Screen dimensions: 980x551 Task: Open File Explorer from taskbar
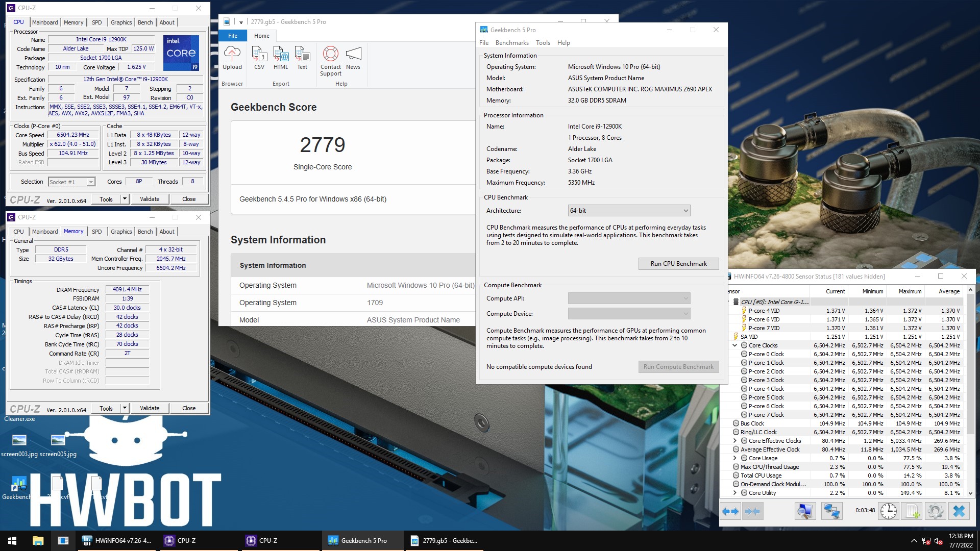tap(38, 541)
